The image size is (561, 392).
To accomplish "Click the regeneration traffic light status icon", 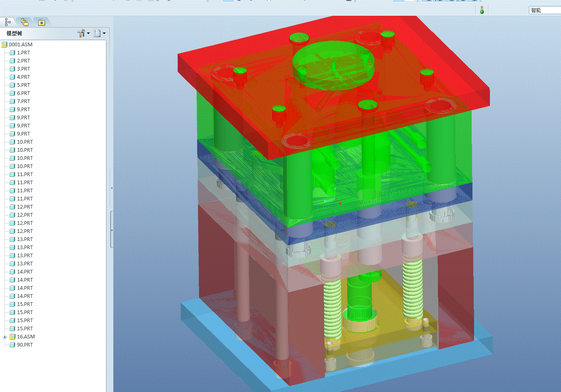I will coord(482,10).
